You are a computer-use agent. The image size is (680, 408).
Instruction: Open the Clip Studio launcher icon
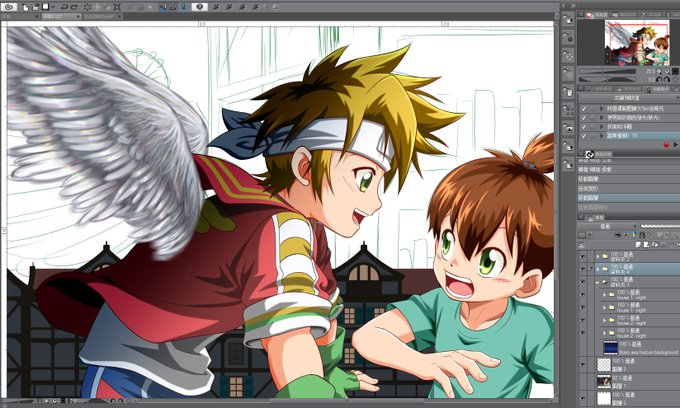[8, 7]
